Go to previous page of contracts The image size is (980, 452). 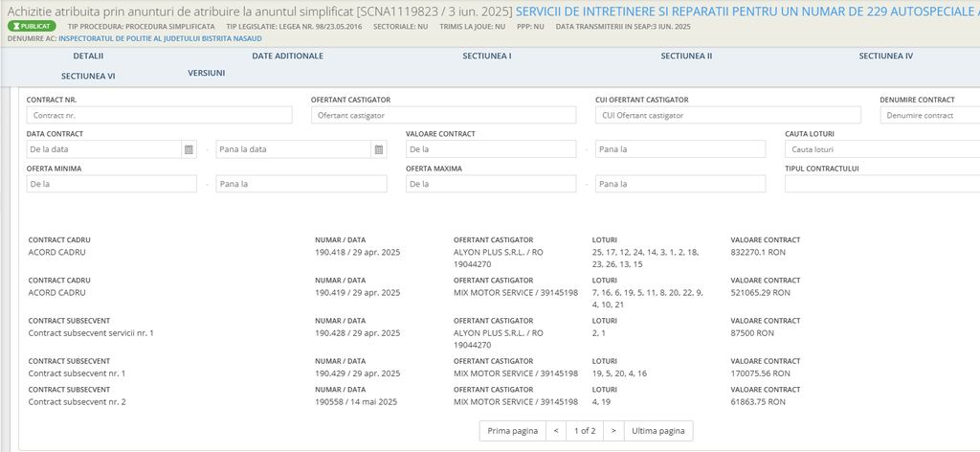(555, 431)
